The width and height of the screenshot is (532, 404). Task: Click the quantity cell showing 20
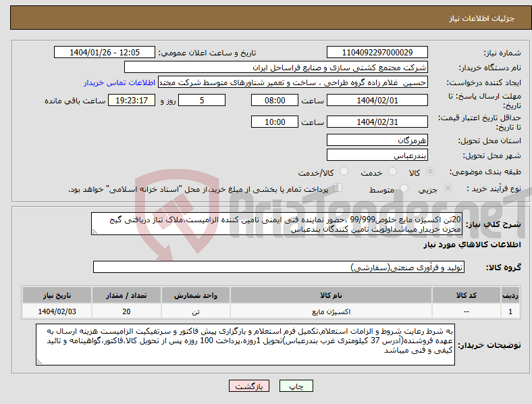[126, 311]
